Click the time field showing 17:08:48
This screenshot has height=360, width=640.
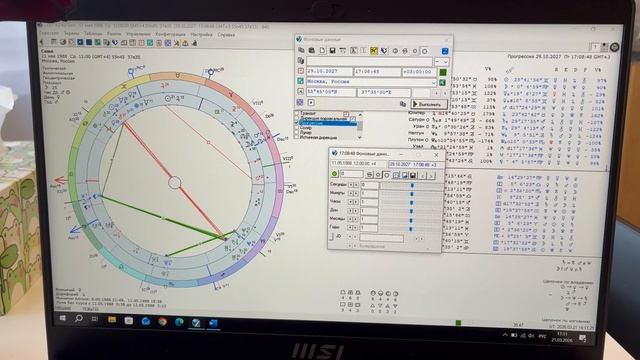coord(377,72)
